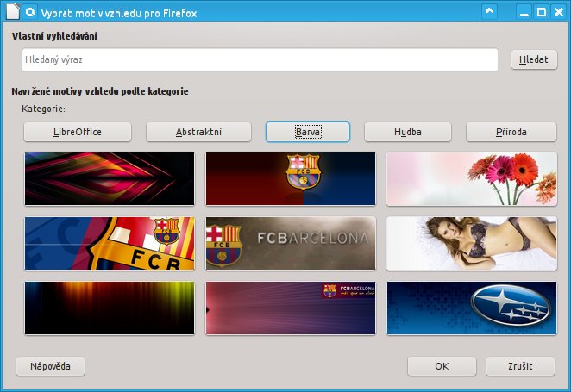This screenshot has width=571, height=392.
Task: Open help with the Nápověda button
Action: pos(51,366)
